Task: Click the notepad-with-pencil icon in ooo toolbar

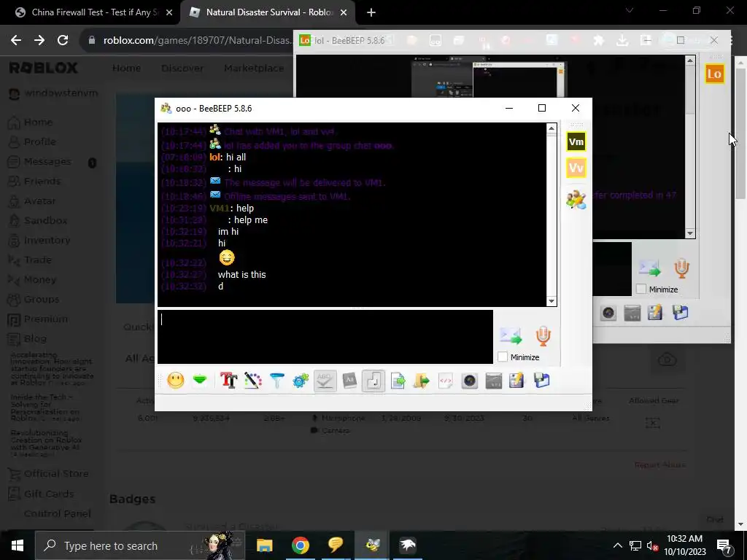Action: (517, 381)
